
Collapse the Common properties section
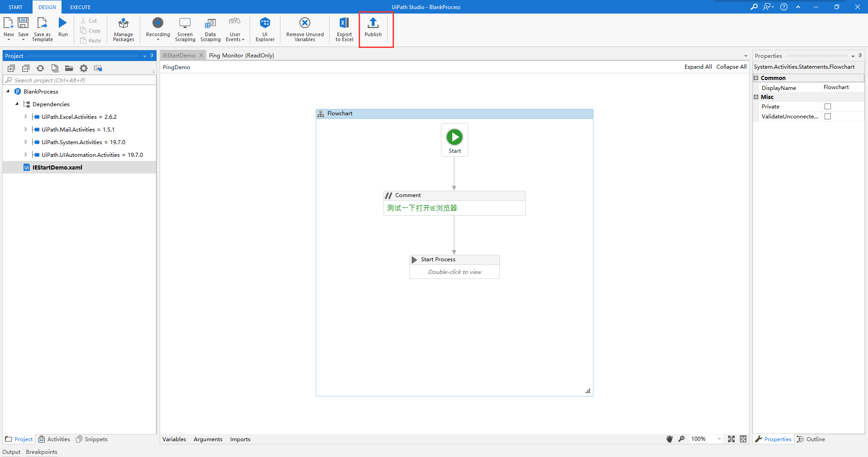[x=756, y=78]
